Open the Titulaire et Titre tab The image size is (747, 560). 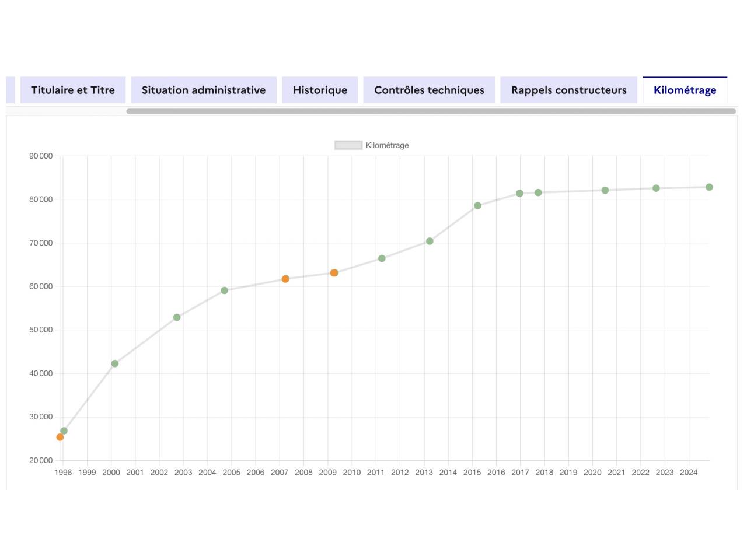(x=73, y=90)
